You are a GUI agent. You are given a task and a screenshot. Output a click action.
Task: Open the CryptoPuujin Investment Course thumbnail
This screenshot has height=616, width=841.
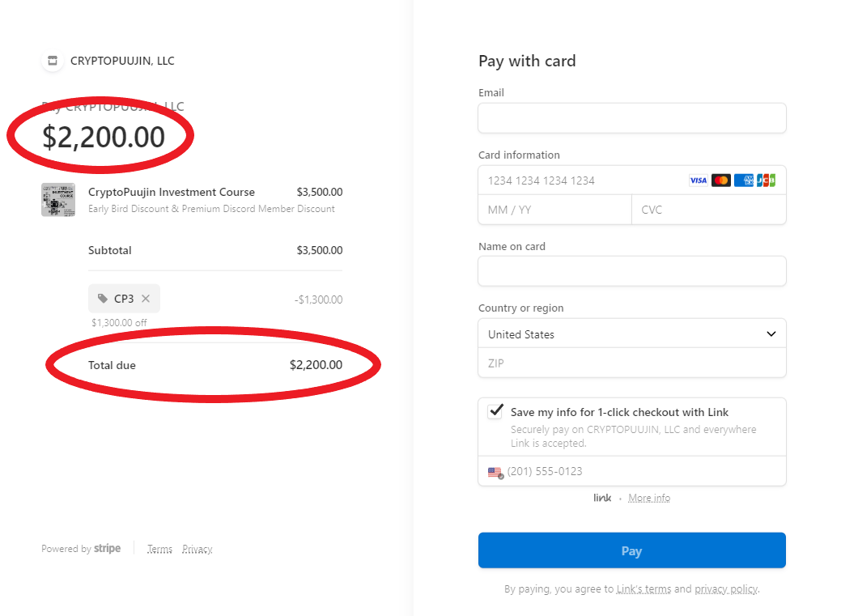coord(58,200)
